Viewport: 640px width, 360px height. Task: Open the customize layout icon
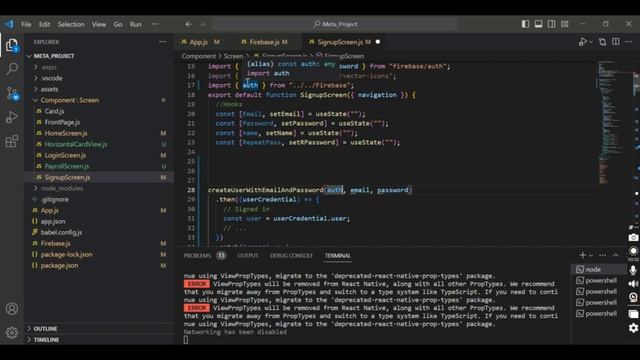pos(564,24)
